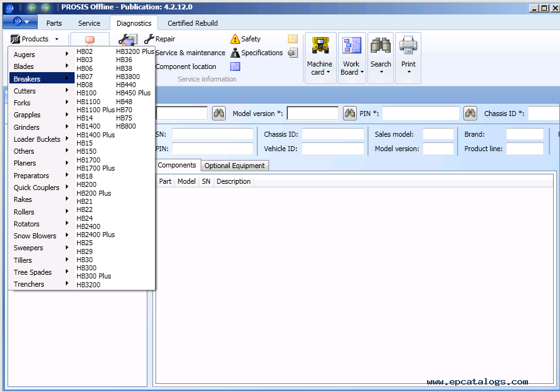Click the Brand field
Viewport: 560px width, 392px height.
525,134
